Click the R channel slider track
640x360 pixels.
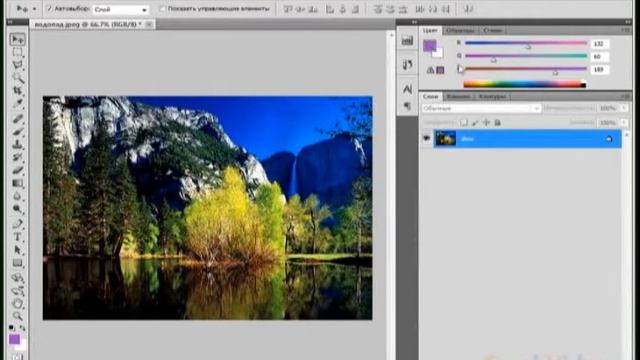[526, 43]
